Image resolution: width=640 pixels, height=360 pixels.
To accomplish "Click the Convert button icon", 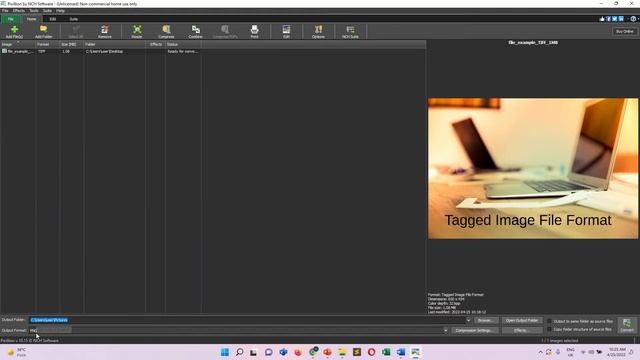I will tap(627, 325).
